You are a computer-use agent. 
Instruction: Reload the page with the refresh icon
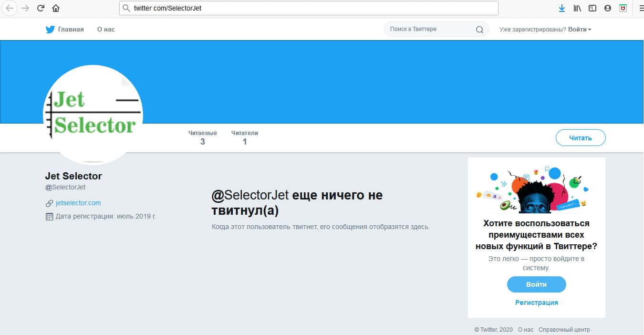pos(41,8)
